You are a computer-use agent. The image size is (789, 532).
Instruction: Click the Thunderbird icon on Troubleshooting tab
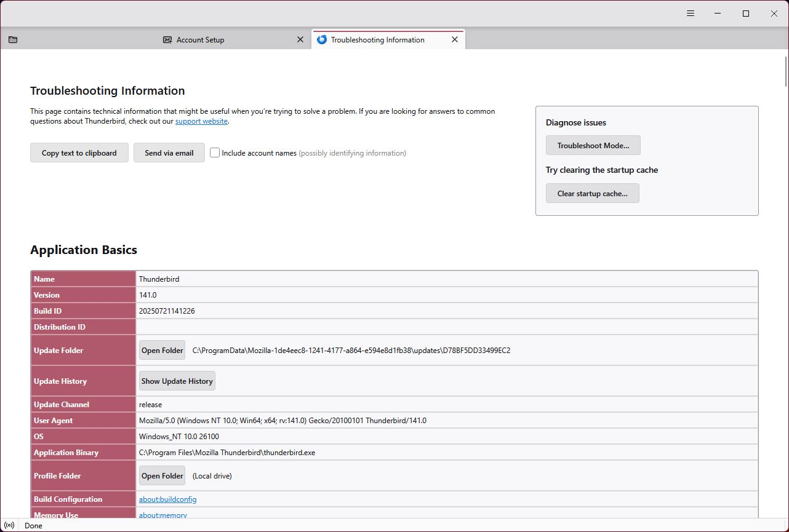click(x=322, y=40)
